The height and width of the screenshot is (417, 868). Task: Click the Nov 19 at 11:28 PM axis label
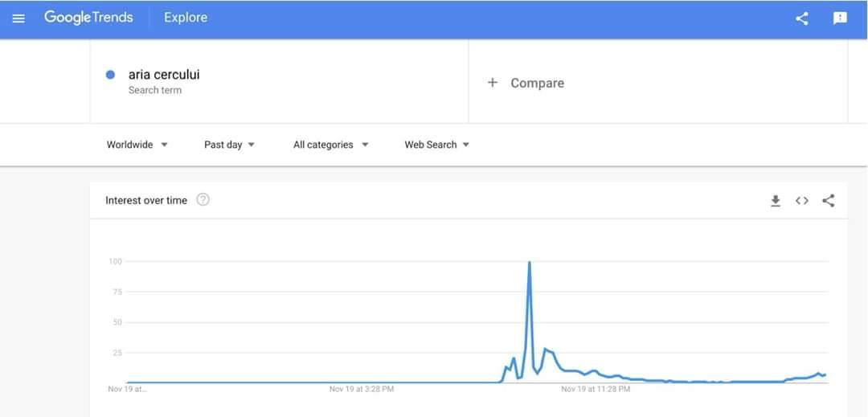pyautogui.click(x=596, y=389)
